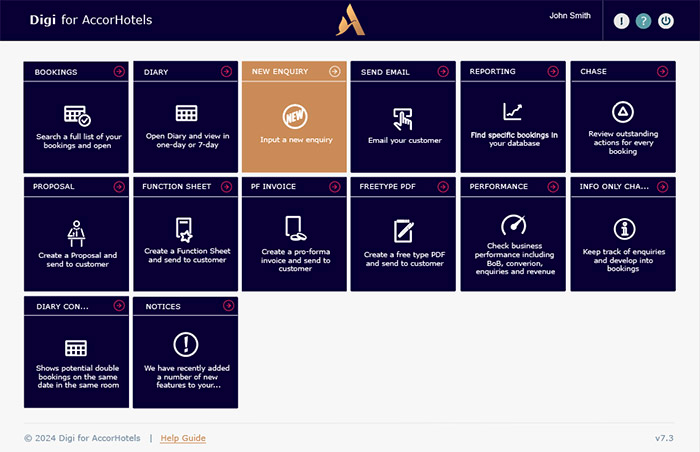This screenshot has height=452, width=700.
Task: Click the arrow on Proposal tile header
Action: point(119,187)
